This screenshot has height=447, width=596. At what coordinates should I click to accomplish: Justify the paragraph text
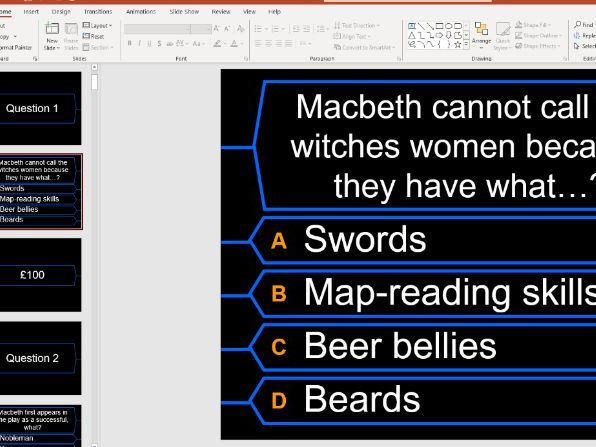[289, 44]
